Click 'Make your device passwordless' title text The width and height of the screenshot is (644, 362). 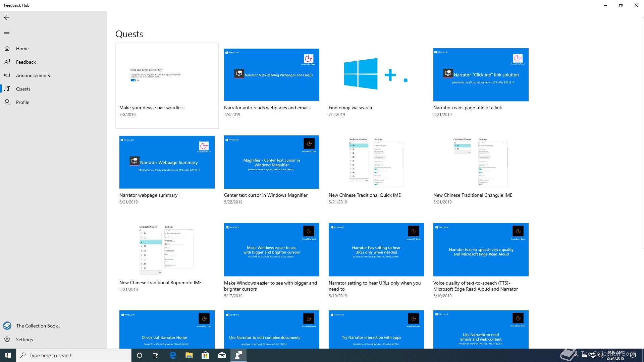pos(152,108)
